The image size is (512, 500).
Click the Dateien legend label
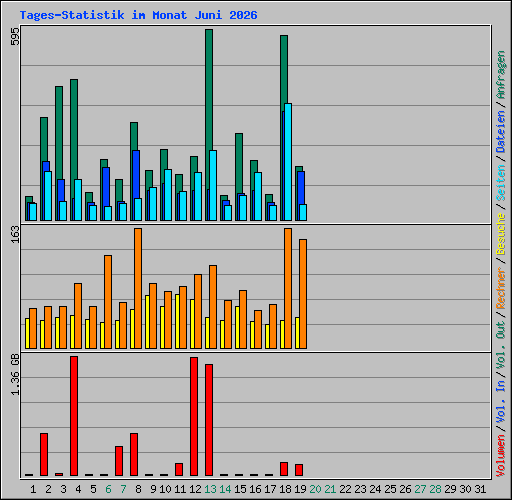point(500,132)
